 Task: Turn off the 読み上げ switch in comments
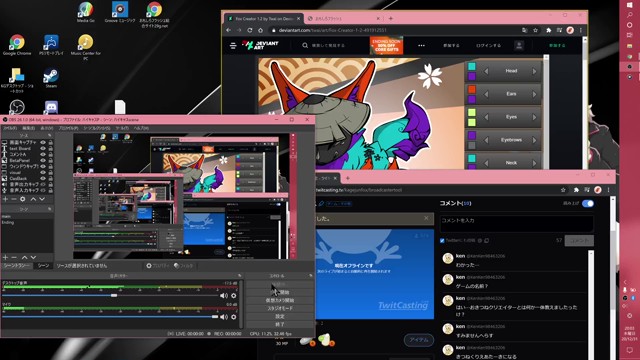coord(588,203)
